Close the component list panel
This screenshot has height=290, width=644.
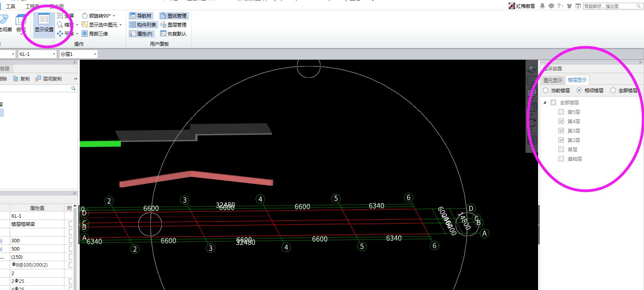(75, 63)
